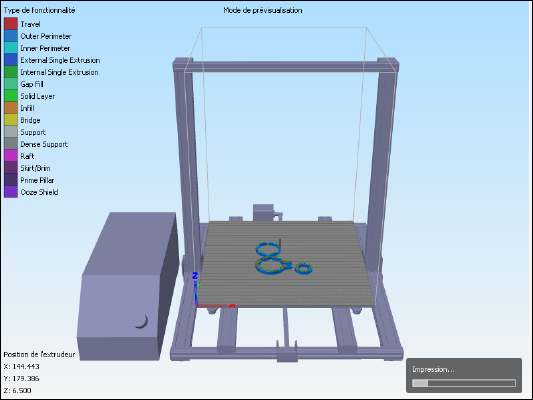Click the printer control box model

128,286
